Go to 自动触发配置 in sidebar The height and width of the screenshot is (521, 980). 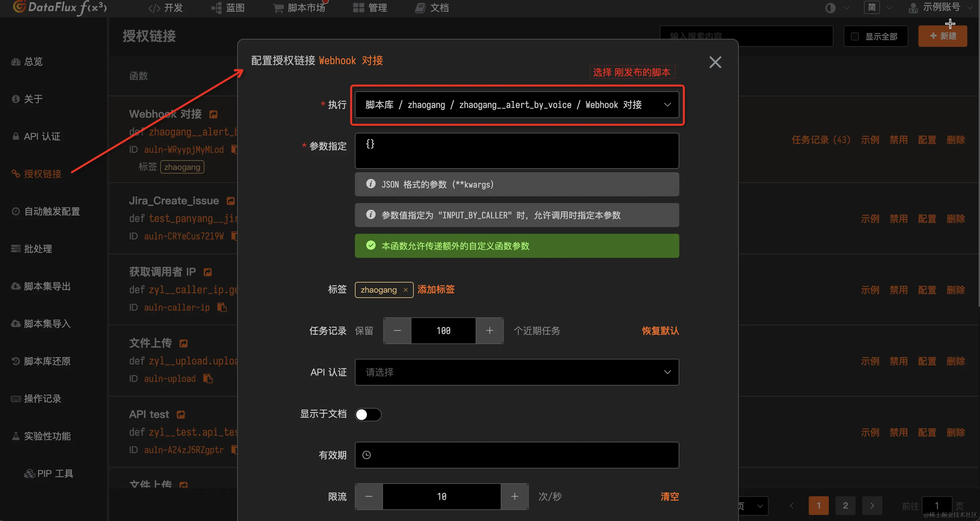click(x=52, y=211)
